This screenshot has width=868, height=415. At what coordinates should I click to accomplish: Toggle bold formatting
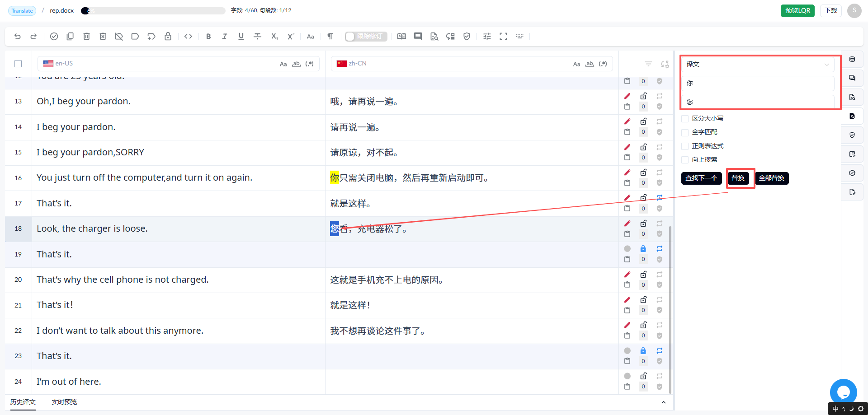208,37
